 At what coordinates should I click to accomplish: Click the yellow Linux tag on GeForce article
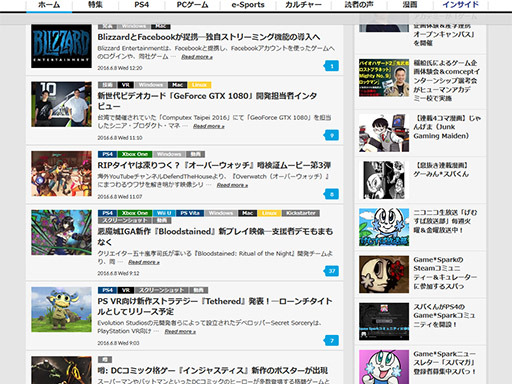(x=199, y=85)
